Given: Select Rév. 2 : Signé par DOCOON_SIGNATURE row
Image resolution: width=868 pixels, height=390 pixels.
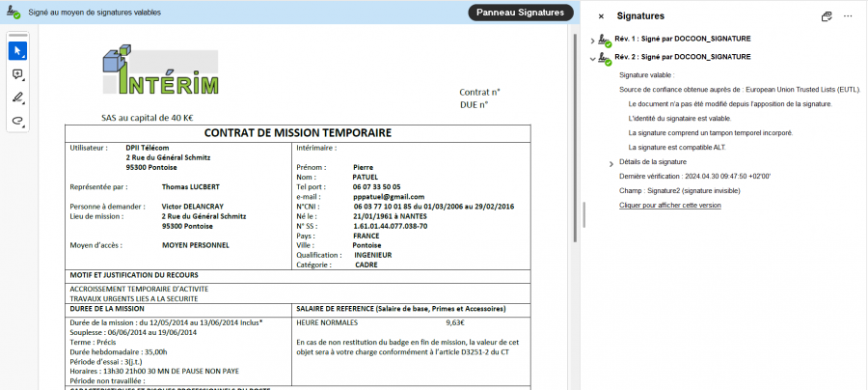Looking at the screenshot, I should pos(683,57).
